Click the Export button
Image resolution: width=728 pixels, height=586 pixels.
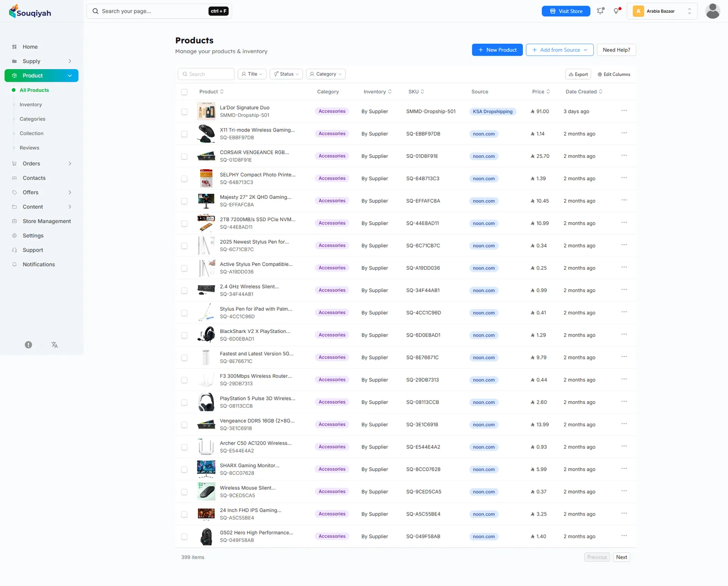tap(578, 74)
